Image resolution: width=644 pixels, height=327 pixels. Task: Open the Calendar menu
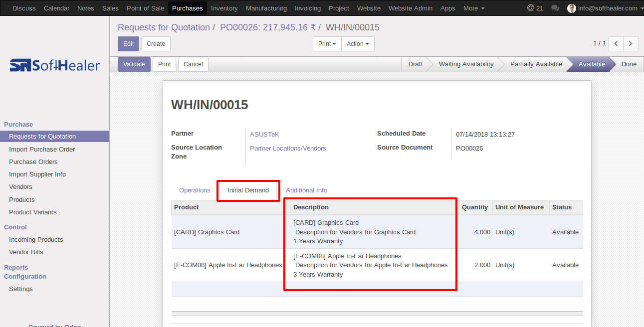tap(56, 8)
